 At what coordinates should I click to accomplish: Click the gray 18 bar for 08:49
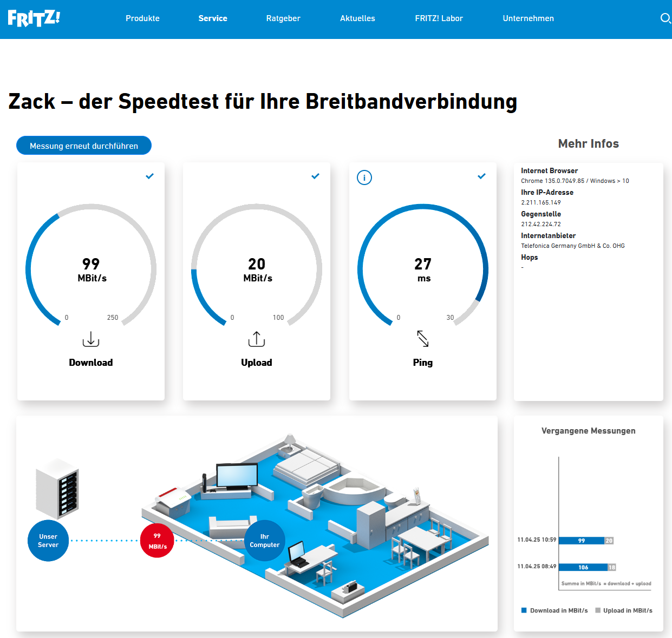point(612,567)
